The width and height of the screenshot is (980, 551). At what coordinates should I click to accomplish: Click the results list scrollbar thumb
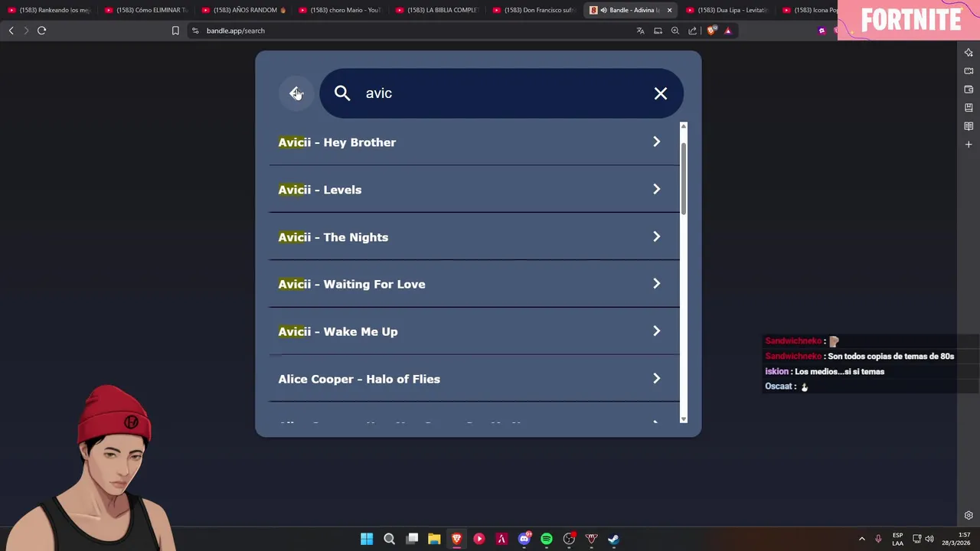(x=684, y=178)
